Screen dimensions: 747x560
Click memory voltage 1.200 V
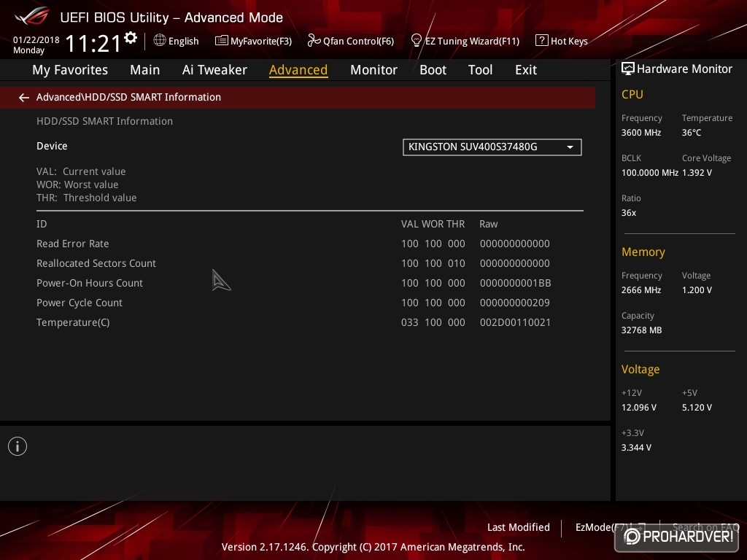697,290
